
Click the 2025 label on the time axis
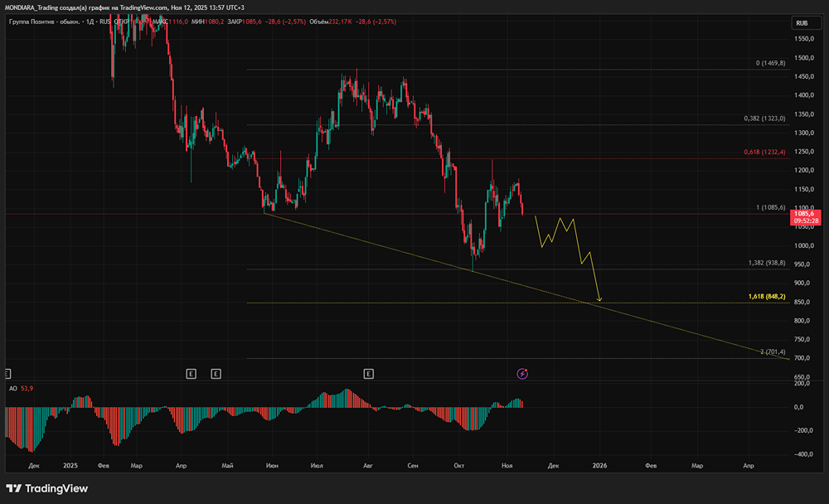69,466
